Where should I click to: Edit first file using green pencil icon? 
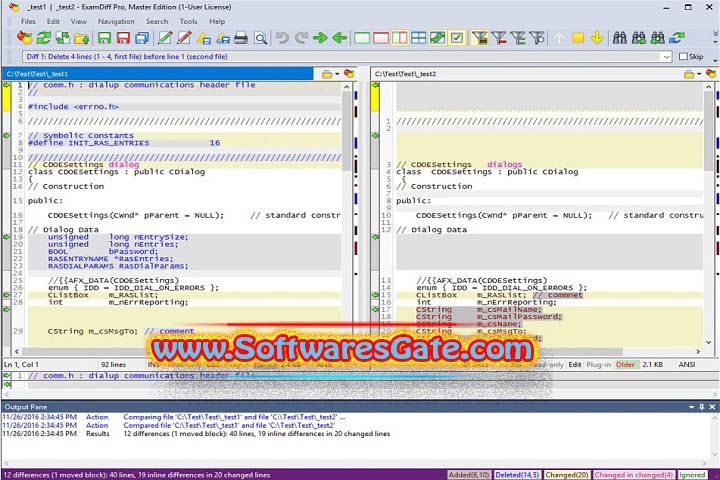pos(165,38)
